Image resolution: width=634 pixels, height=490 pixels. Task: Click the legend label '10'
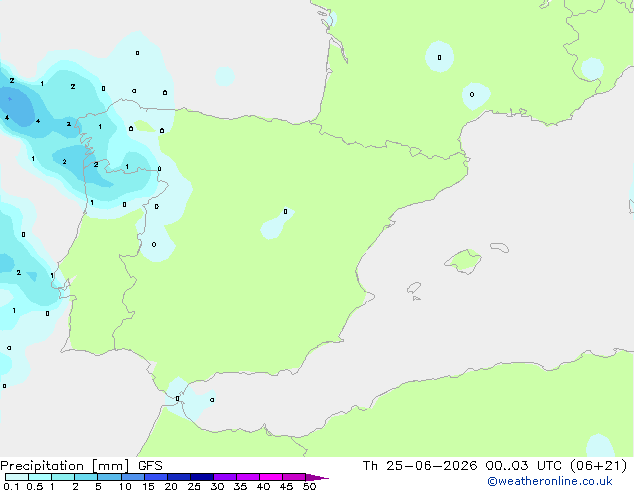125,486
